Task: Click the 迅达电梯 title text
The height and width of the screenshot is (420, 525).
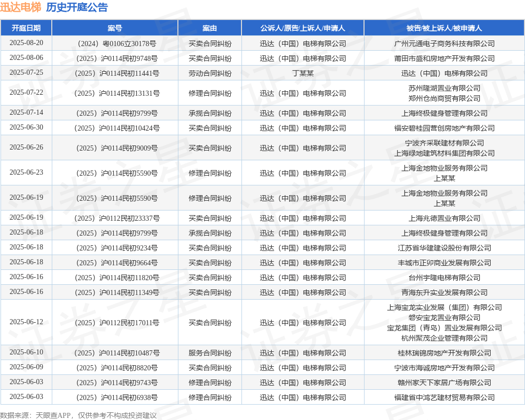Action: (21, 7)
